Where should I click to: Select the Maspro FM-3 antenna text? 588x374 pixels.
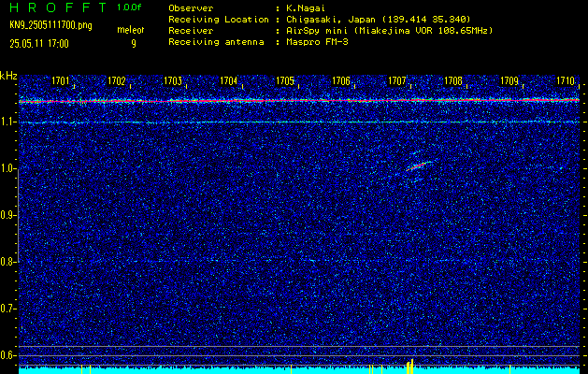(317, 42)
